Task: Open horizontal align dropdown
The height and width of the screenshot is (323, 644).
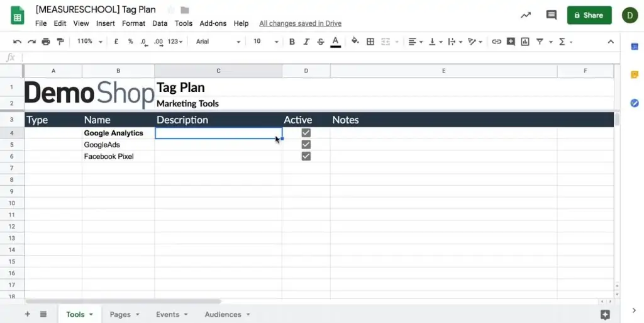Action: (415, 42)
